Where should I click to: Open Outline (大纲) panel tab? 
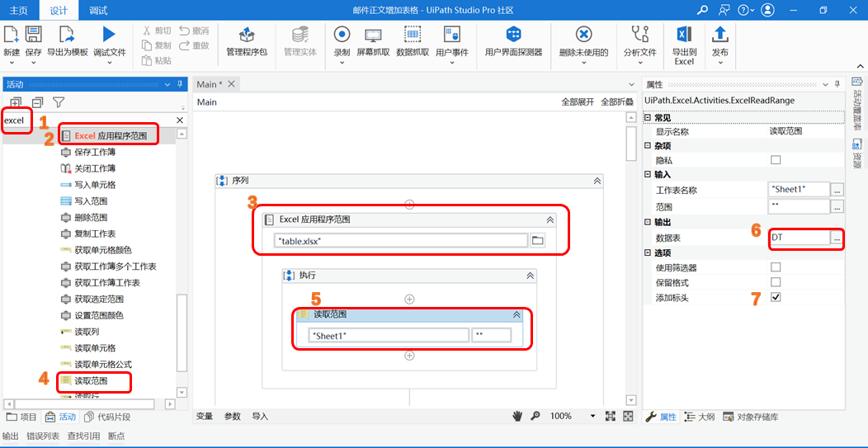coord(699,417)
